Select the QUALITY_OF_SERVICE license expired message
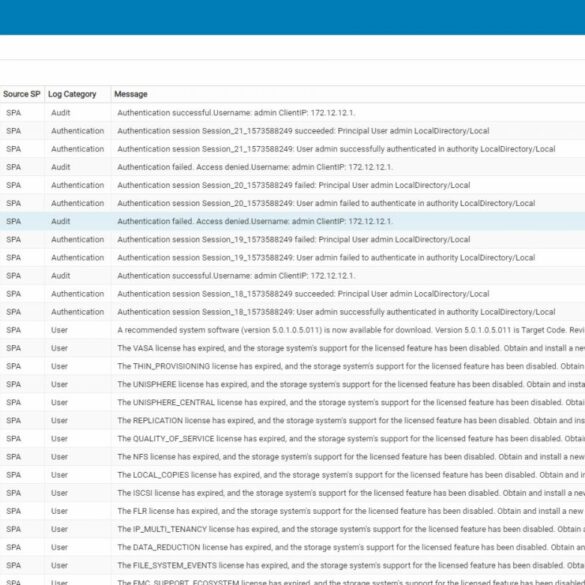The height and width of the screenshot is (585, 585). click(351, 439)
